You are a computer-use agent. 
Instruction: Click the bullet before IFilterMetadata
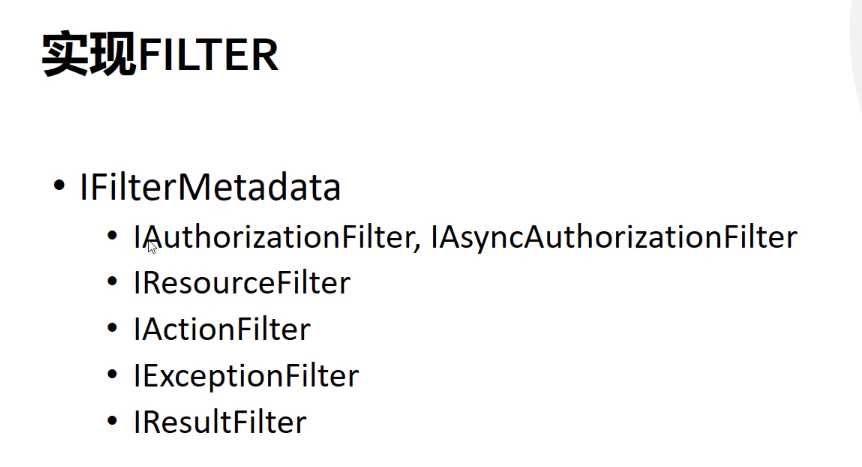tap(59, 185)
